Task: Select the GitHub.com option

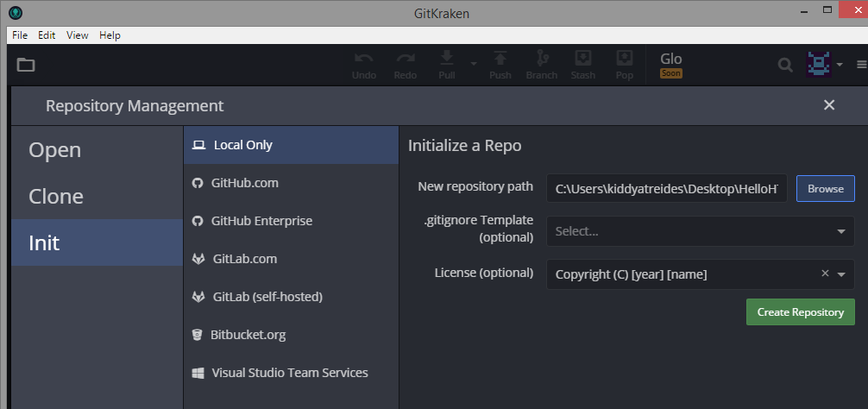Action: (x=291, y=183)
